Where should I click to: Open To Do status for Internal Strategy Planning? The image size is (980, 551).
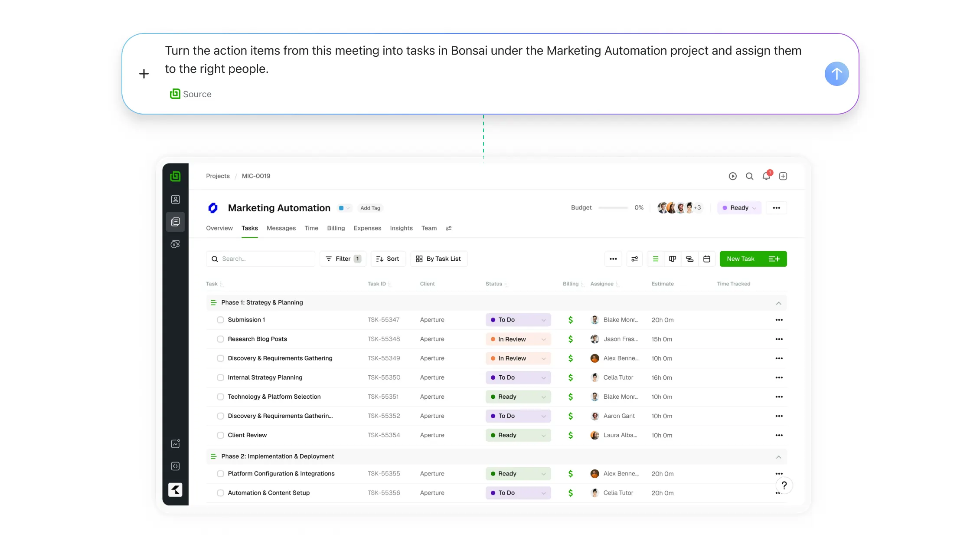518,377
